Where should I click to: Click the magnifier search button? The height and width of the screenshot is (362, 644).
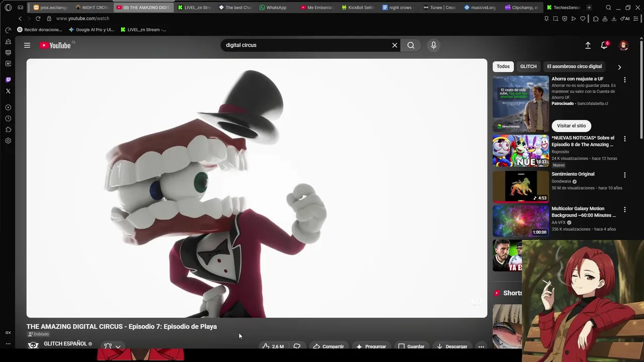411,45
